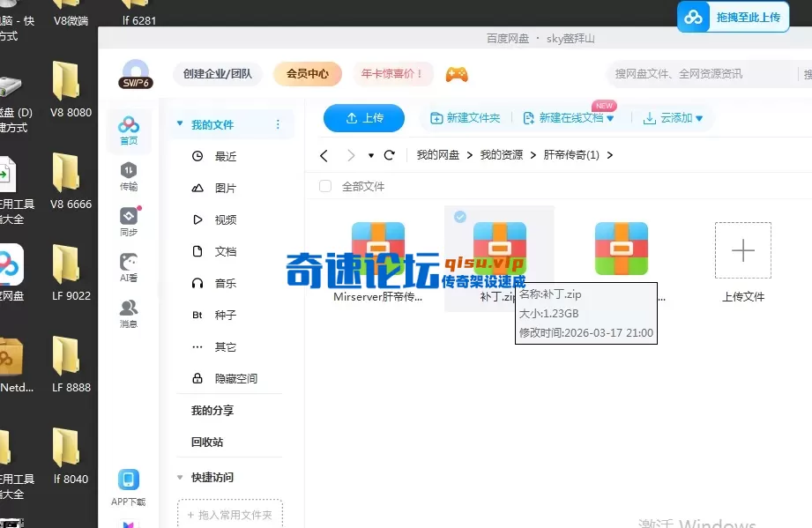Open 会员中心 membership center
Screen dimensions: 812x528
[x=307, y=74]
